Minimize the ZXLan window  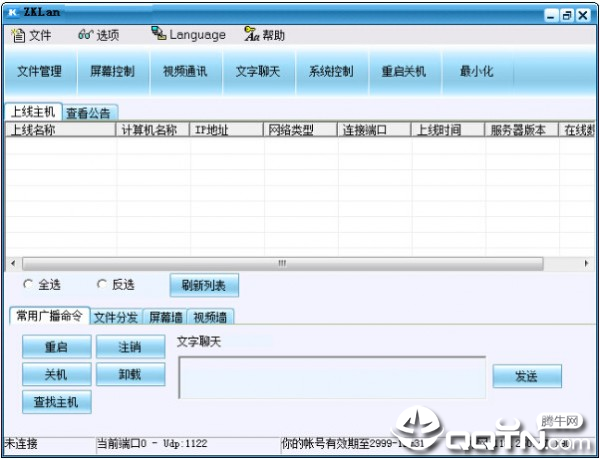pyautogui.click(x=551, y=15)
